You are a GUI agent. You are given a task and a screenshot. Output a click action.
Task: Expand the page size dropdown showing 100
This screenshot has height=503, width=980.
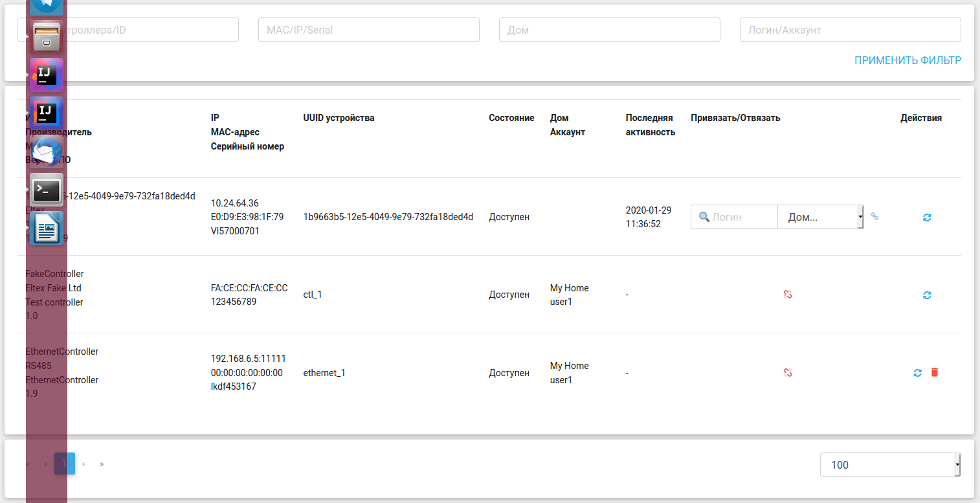coord(890,465)
